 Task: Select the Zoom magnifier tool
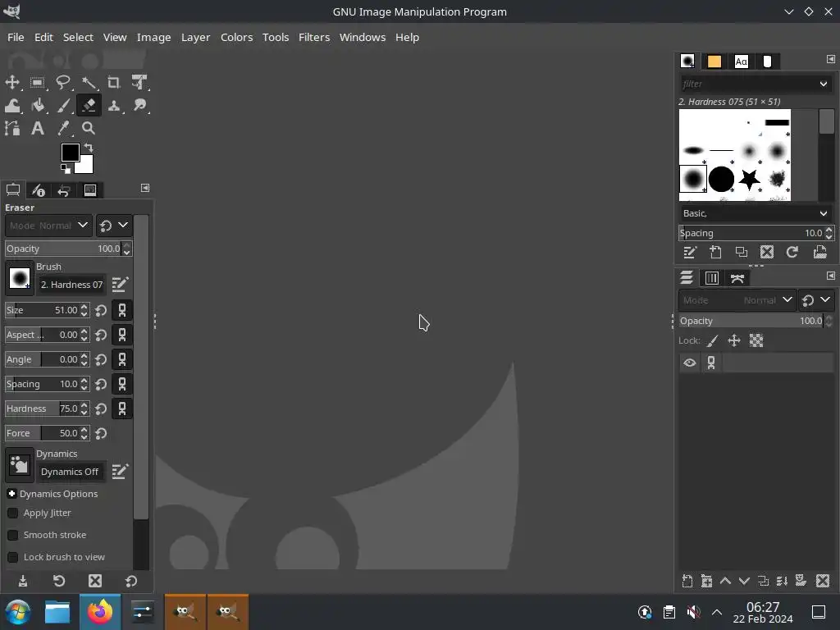(x=89, y=129)
